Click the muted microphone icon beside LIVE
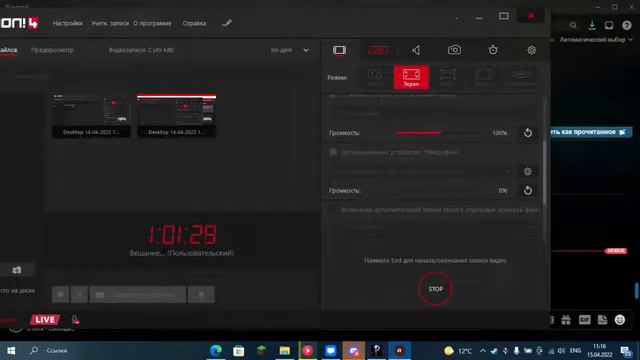This screenshot has height=360, width=640. [x=76, y=319]
